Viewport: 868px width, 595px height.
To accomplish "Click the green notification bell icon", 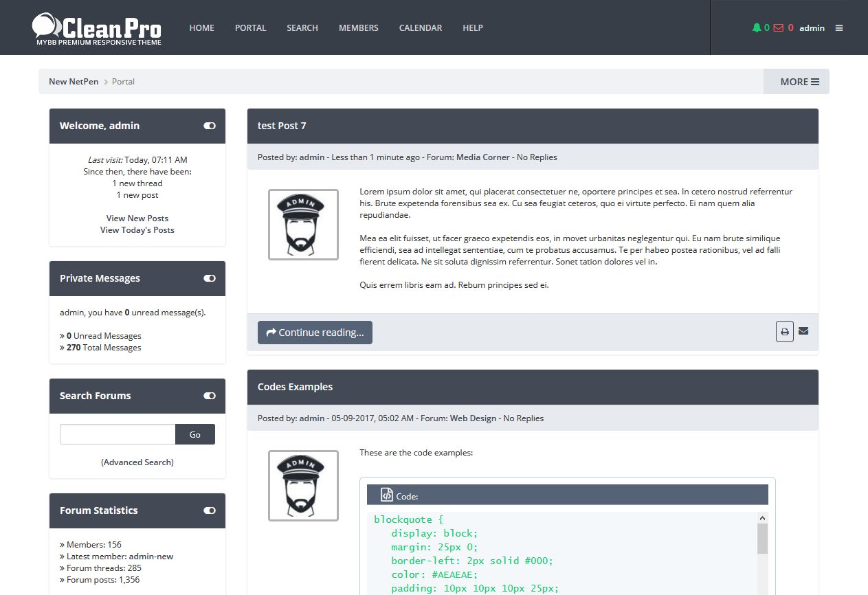I will point(757,28).
